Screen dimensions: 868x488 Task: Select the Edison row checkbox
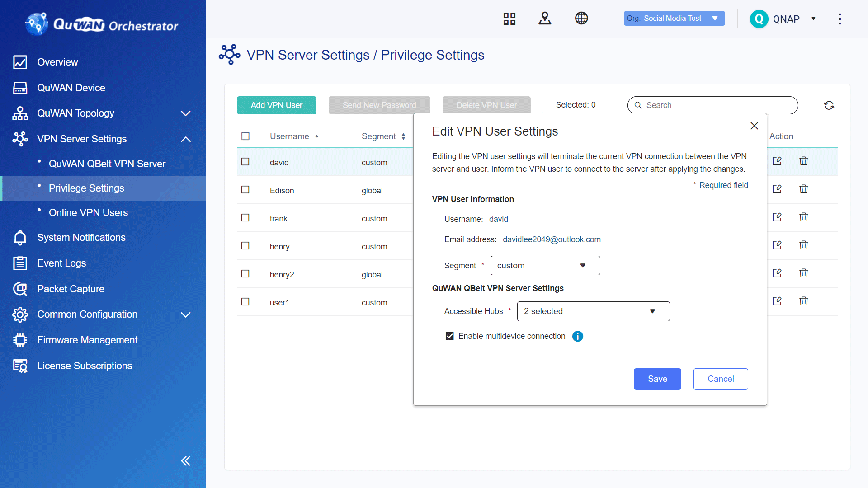pyautogui.click(x=245, y=190)
